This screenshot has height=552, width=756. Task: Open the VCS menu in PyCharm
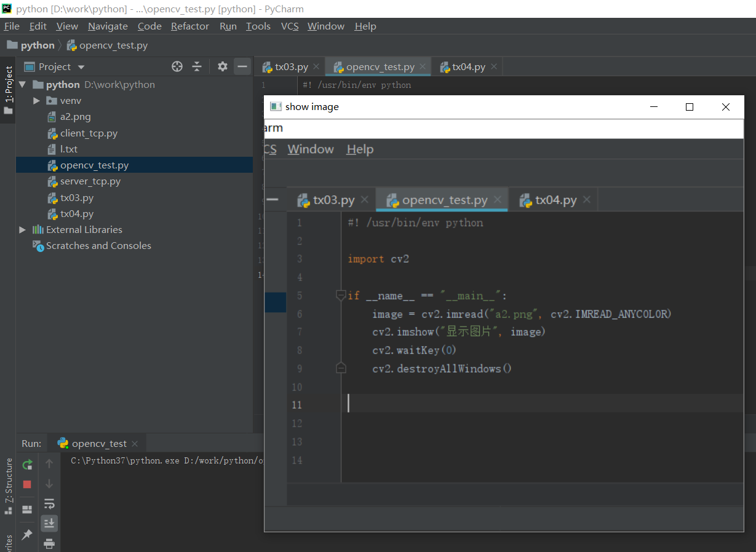(x=289, y=26)
